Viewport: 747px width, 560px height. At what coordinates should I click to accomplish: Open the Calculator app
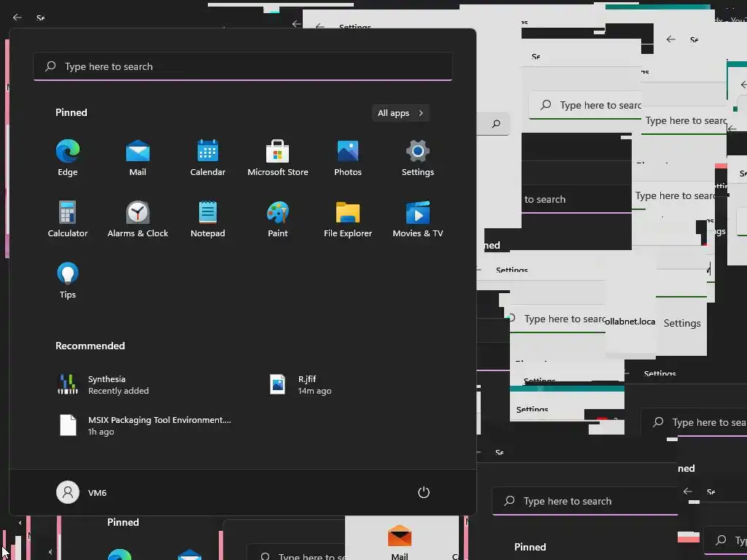tap(68, 219)
